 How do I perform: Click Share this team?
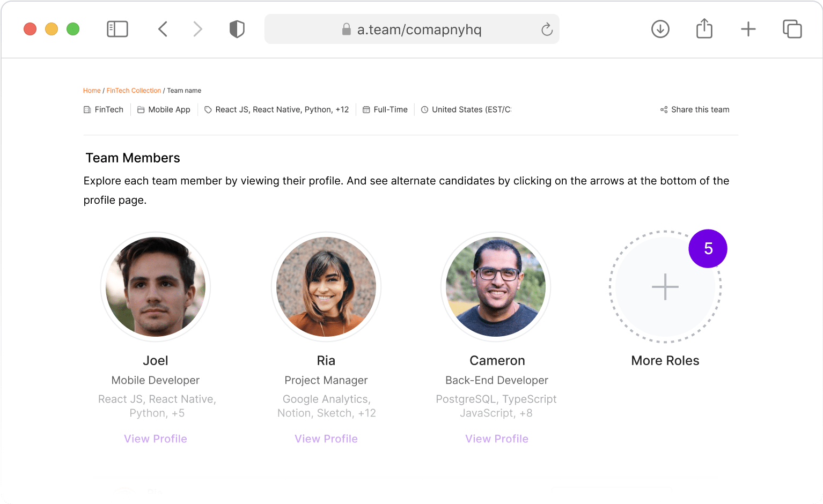tap(695, 109)
